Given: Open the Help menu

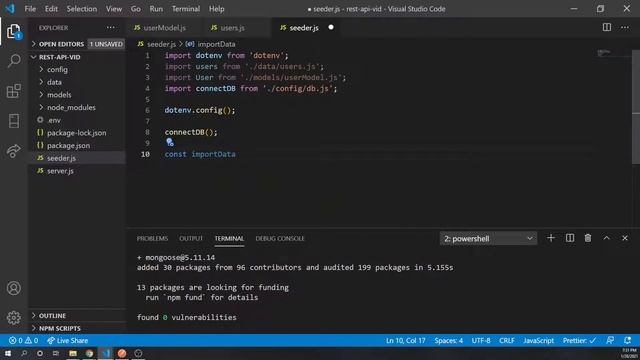Looking at the screenshot, I should click(x=217, y=9).
